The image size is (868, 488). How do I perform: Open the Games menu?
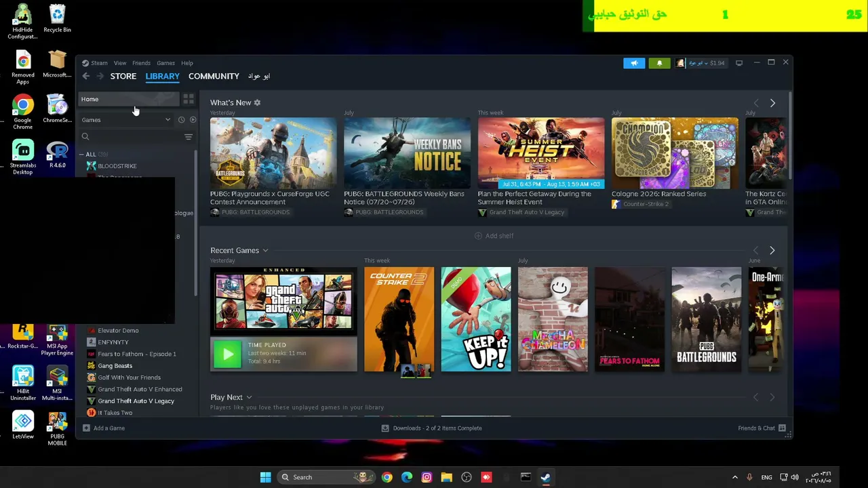165,63
